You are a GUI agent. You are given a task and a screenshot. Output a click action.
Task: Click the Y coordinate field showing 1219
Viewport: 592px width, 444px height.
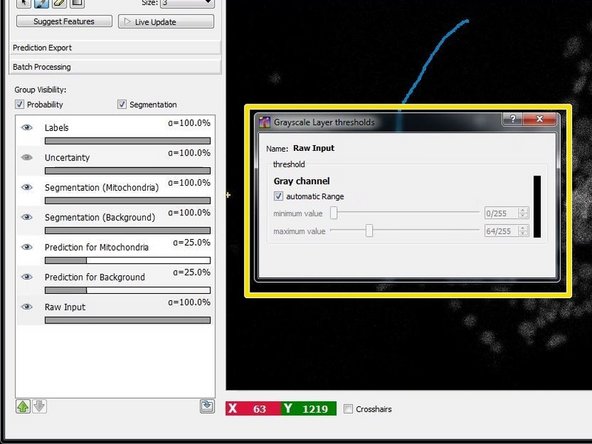click(308, 409)
